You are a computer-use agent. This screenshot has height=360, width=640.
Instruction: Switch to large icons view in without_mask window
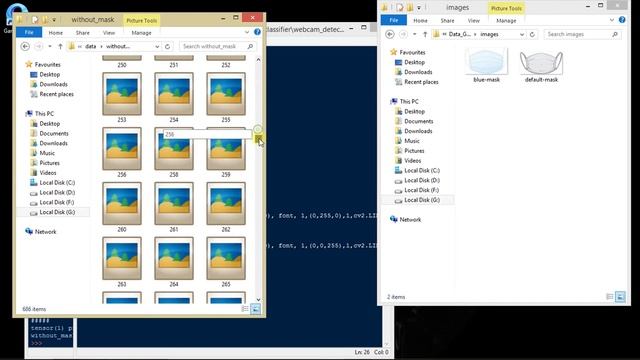[x=256, y=309]
